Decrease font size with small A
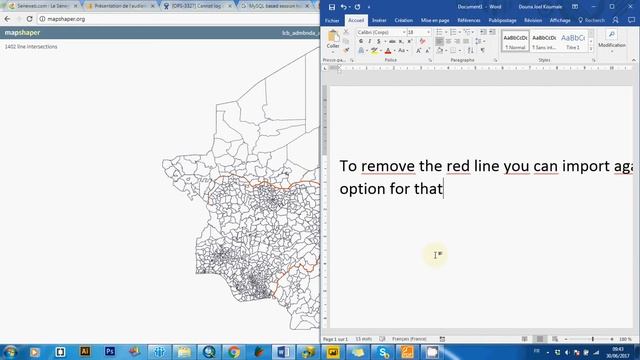 point(427,51)
